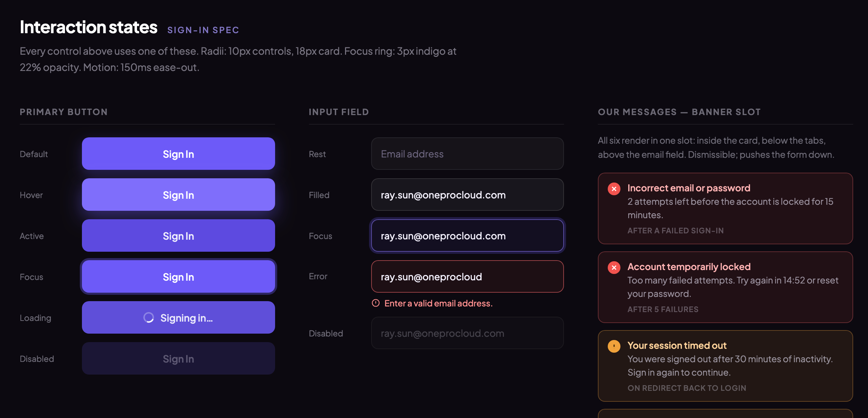
Task: Click the Hover state Sign In button
Action: 178,195
